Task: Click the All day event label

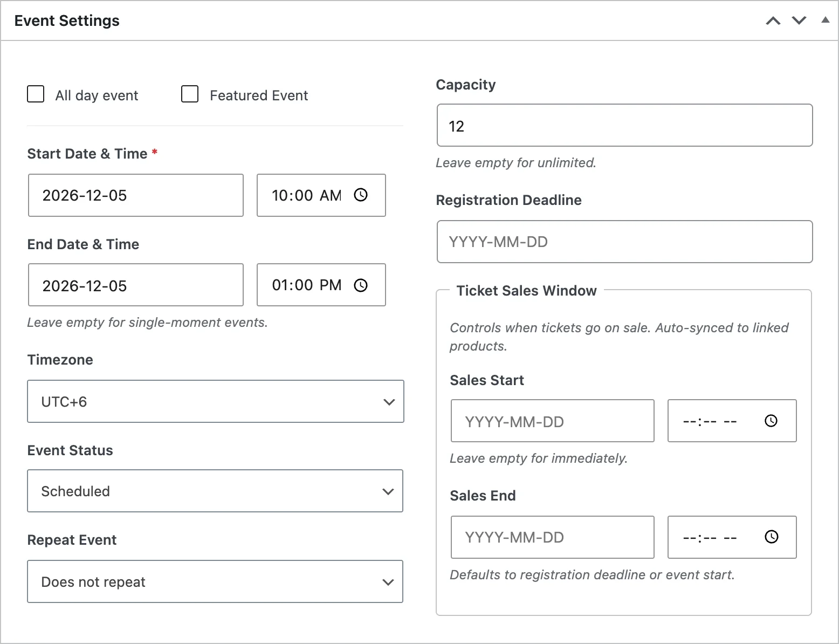Action: coord(97,95)
